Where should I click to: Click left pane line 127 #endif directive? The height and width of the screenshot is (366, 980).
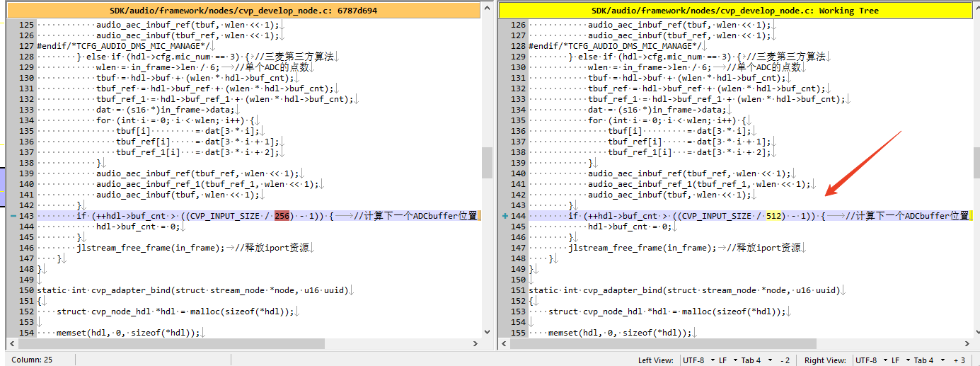click(123, 46)
